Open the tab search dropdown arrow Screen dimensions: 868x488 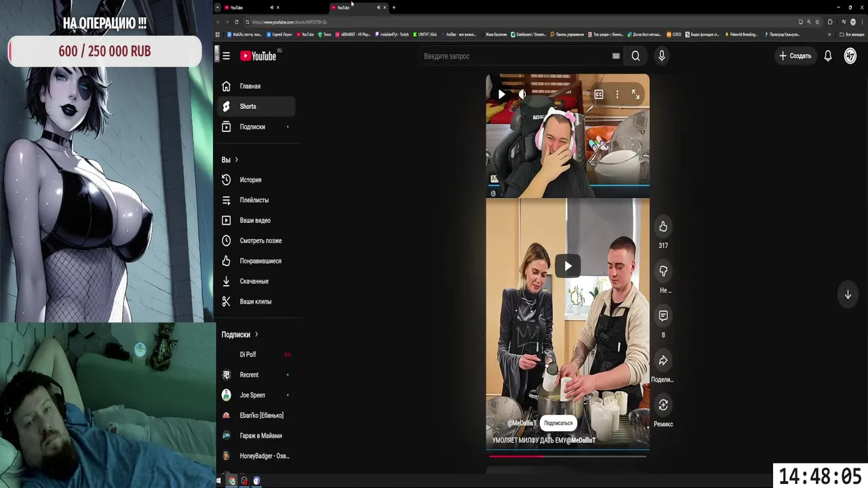tap(218, 7)
